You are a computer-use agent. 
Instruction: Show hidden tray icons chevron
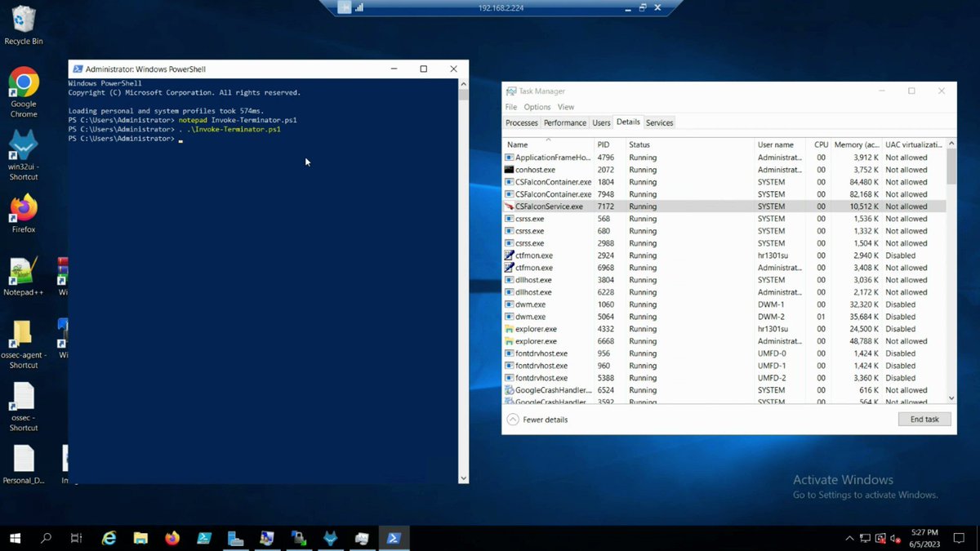point(849,539)
